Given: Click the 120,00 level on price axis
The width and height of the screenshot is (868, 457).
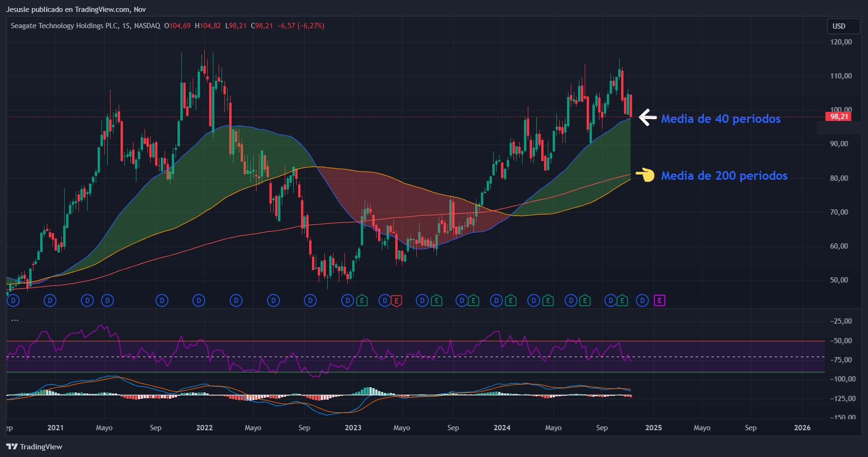Looking at the screenshot, I should click(x=841, y=42).
